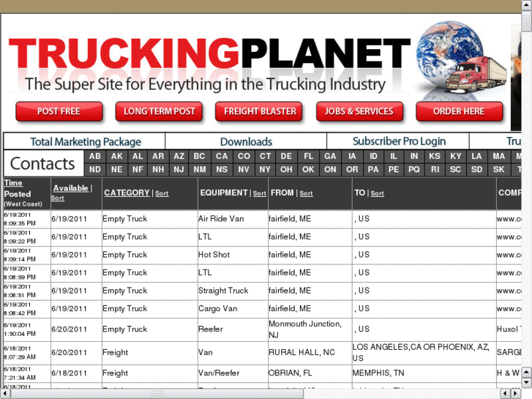Open Subscriber Pro Login tab

(x=399, y=141)
